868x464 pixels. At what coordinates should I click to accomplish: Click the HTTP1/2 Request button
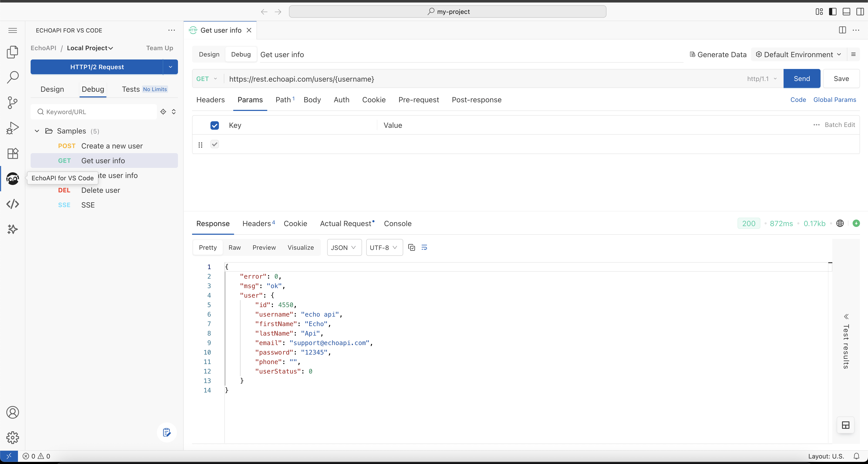pos(97,67)
